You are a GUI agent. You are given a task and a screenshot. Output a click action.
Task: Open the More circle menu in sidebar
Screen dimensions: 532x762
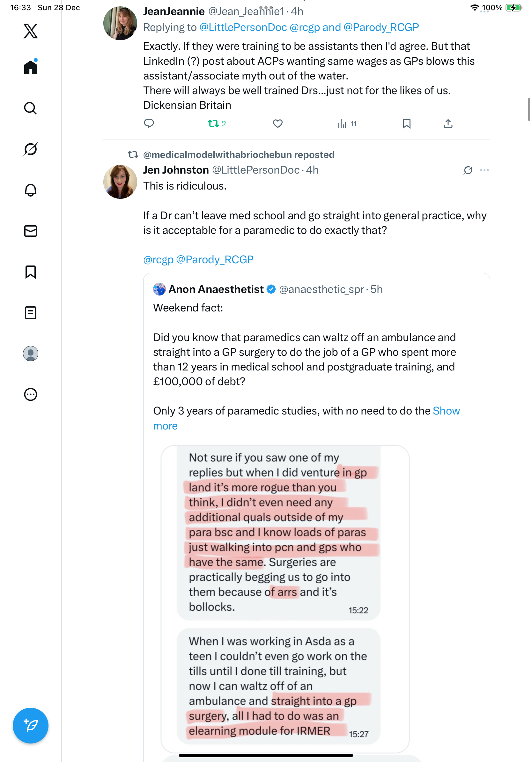31,395
